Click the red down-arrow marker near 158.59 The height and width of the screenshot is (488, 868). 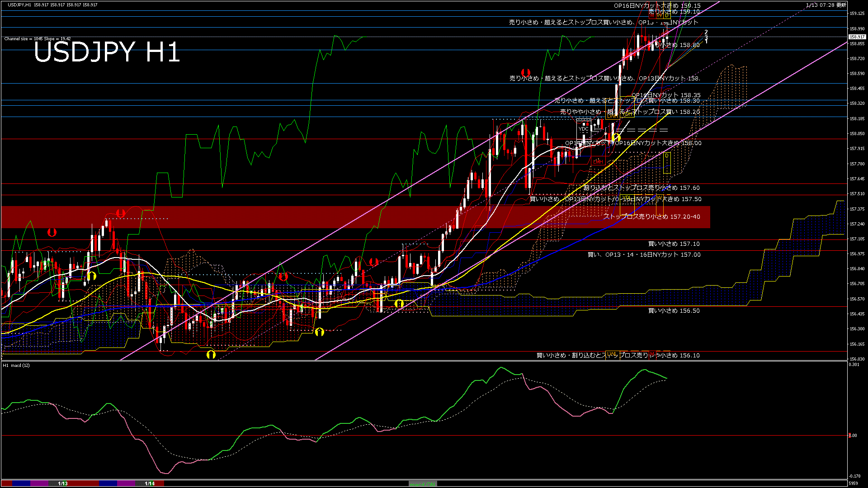525,72
